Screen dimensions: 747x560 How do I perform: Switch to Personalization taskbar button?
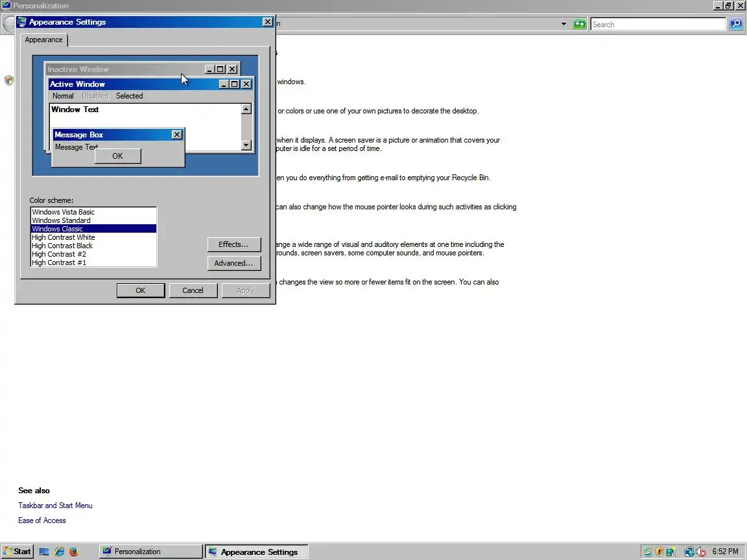(150, 552)
